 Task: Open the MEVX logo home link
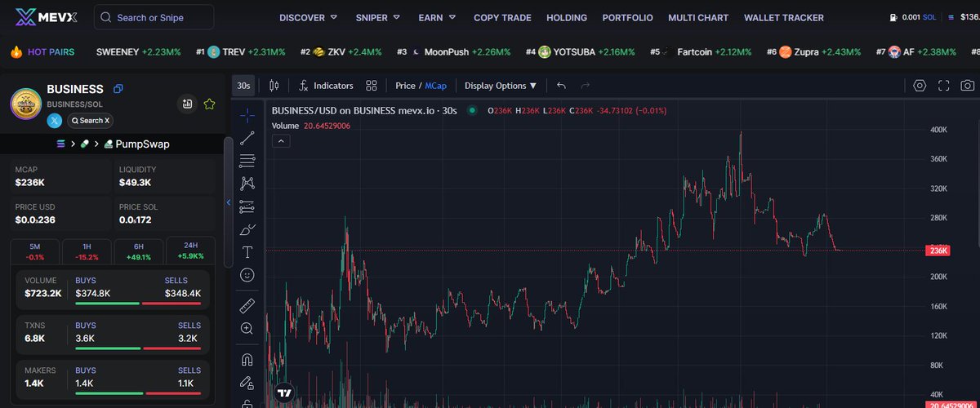coord(47,17)
